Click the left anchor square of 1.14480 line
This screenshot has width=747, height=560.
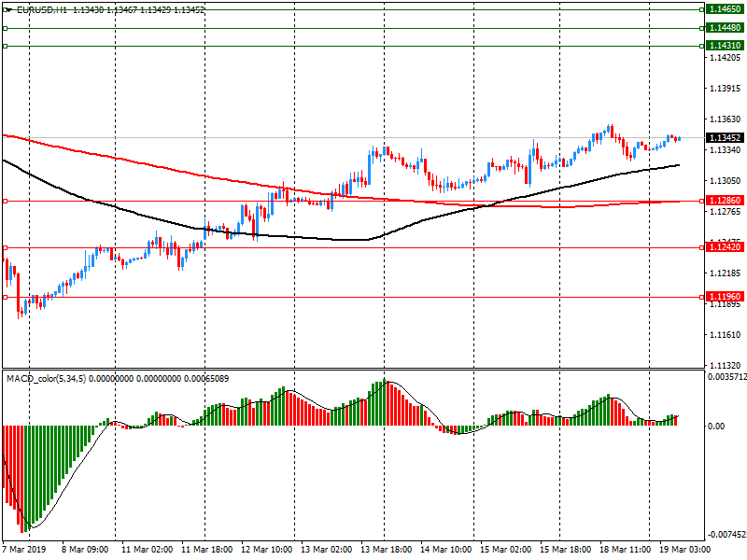pos(5,28)
